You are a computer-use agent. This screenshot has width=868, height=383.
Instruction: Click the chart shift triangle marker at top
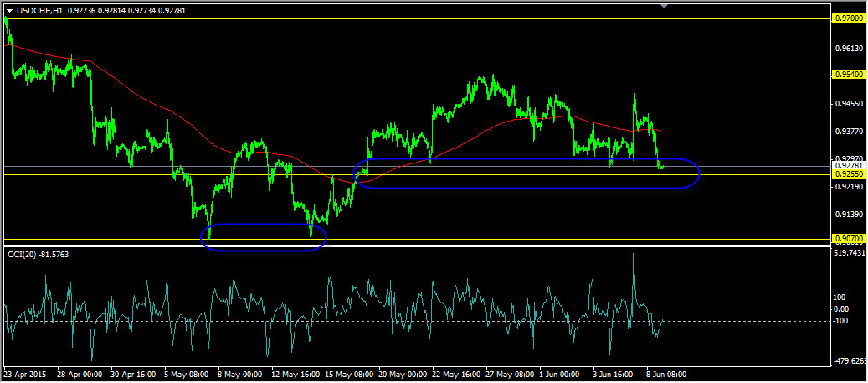[665, 6]
